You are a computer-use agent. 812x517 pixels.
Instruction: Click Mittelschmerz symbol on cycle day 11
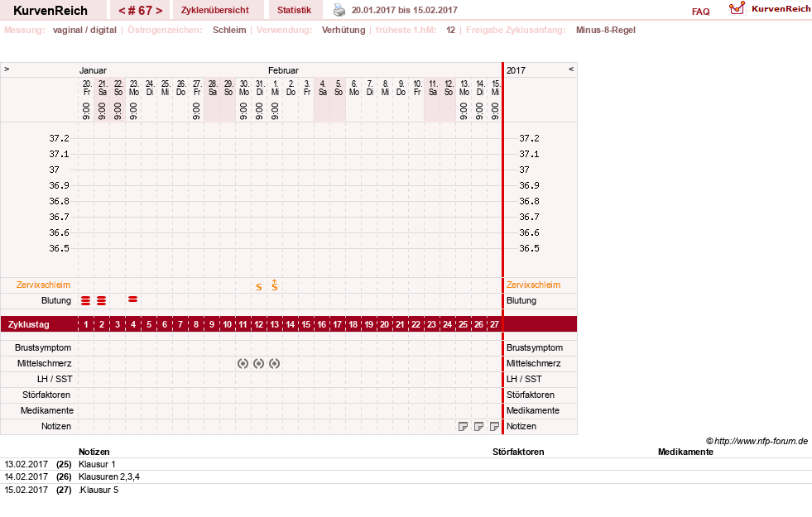pos(243,363)
